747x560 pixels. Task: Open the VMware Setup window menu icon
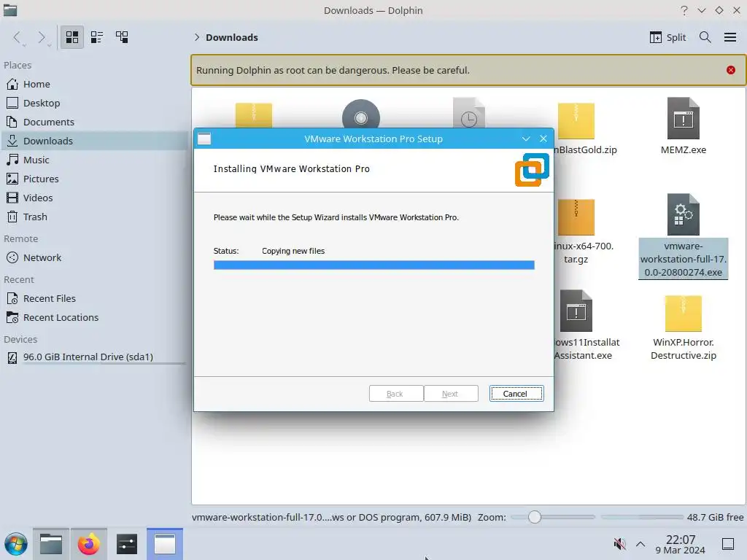(204, 139)
